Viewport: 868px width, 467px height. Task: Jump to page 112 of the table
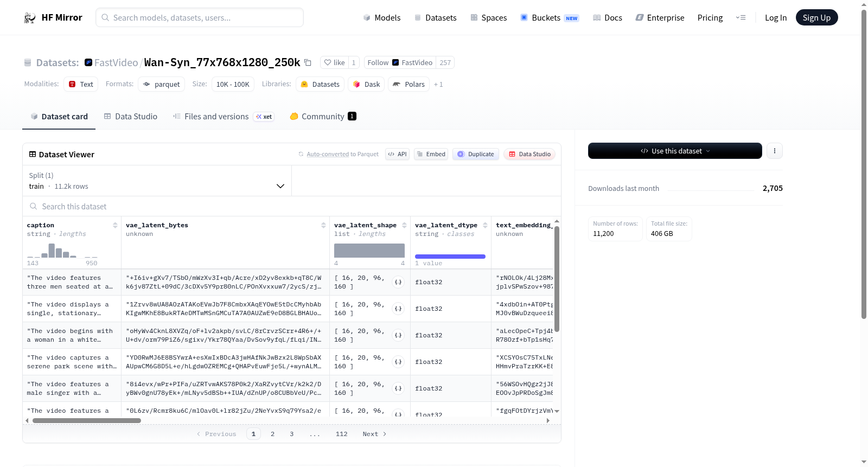341,434
